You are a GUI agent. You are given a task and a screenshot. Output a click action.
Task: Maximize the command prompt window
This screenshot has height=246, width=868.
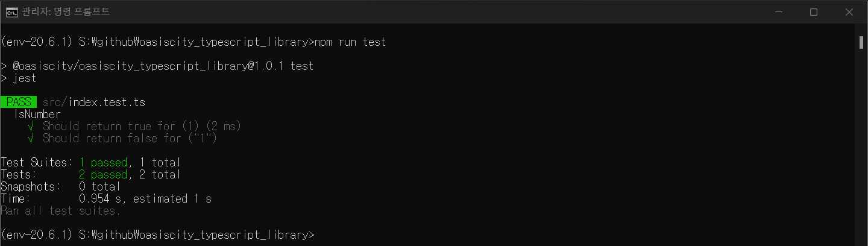pyautogui.click(x=813, y=12)
